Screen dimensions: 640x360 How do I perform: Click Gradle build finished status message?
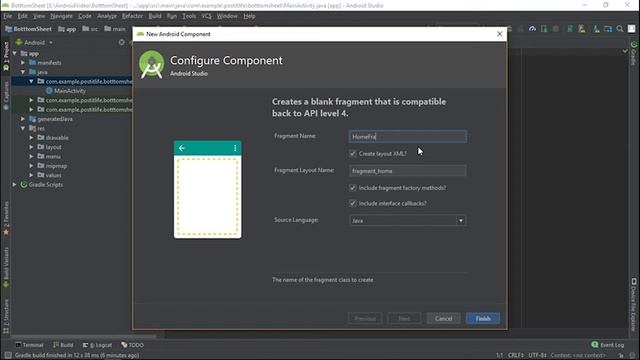point(77,356)
